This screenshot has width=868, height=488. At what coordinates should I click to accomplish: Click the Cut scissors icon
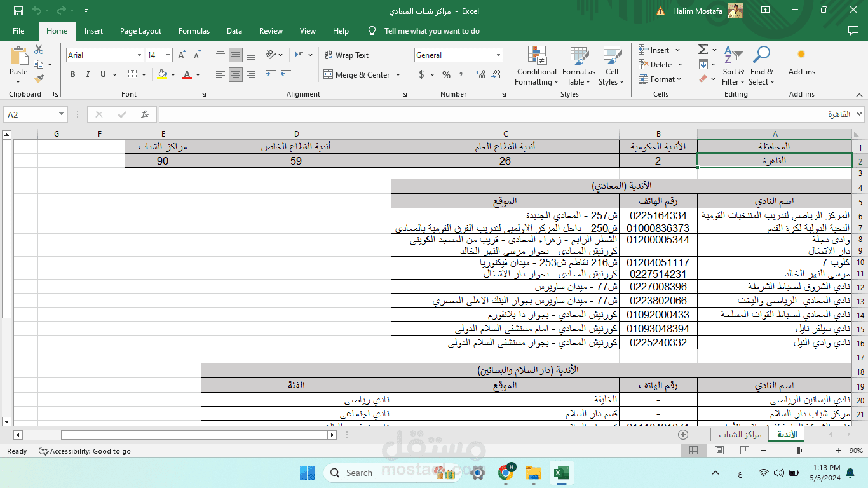[x=39, y=50]
